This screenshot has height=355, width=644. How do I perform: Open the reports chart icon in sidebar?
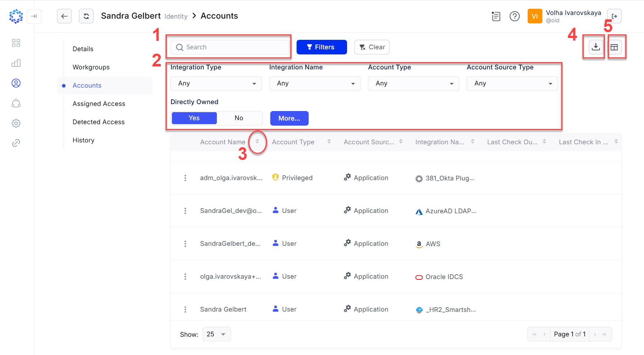[x=16, y=63]
